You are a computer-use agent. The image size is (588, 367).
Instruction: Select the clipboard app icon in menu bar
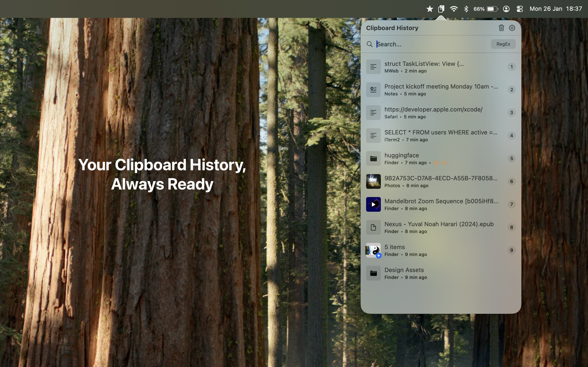click(441, 9)
